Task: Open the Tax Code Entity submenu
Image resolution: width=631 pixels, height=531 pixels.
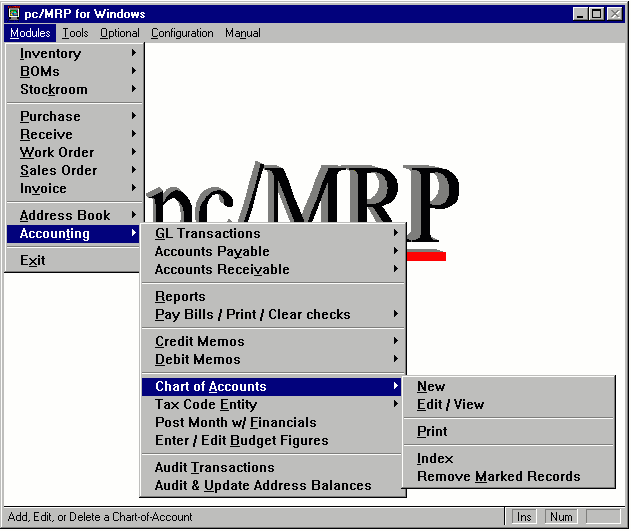Action: [x=272, y=405]
